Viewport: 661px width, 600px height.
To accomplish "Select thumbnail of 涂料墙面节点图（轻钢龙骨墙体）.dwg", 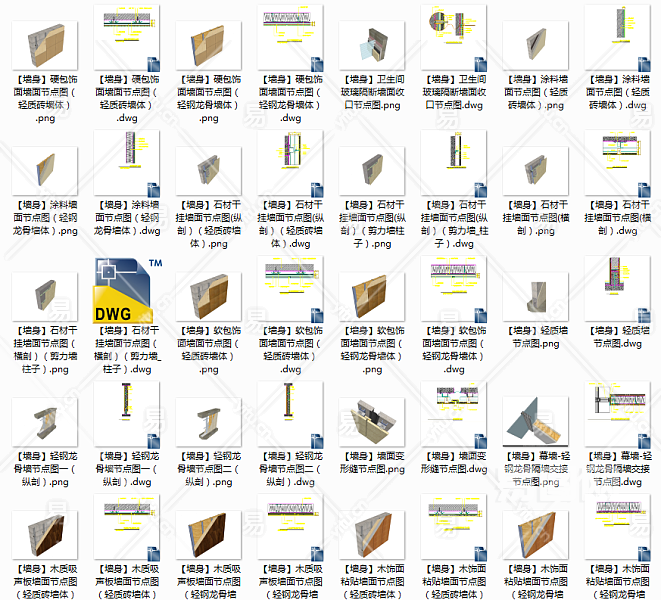I will tap(127, 163).
